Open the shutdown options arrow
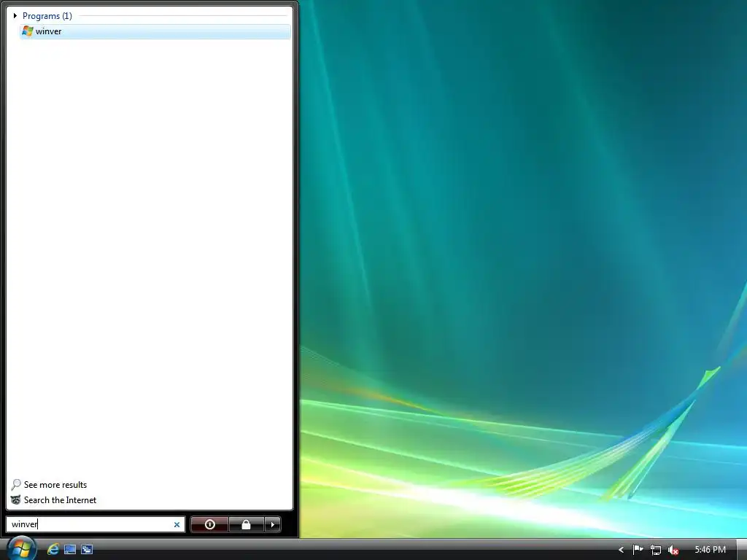 pos(273,524)
